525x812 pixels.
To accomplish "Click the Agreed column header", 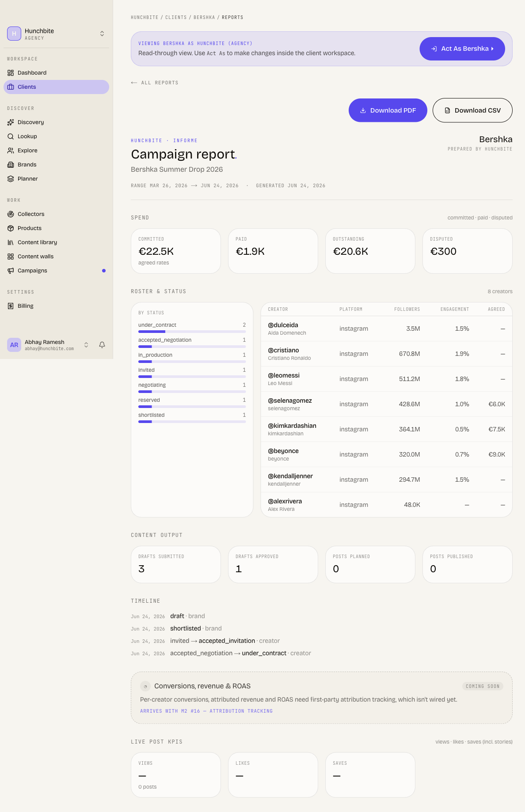I will tap(496, 310).
